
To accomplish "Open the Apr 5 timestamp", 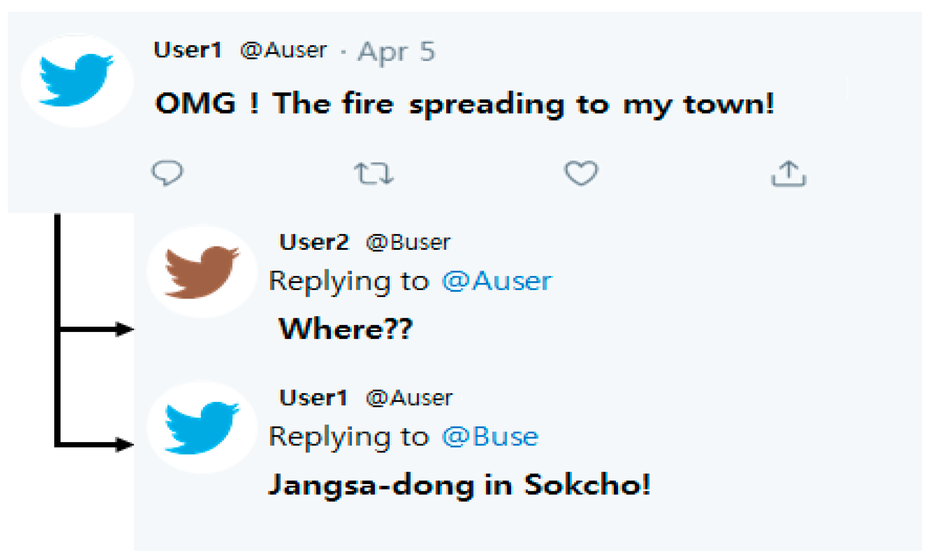I will (x=396, y=51).
